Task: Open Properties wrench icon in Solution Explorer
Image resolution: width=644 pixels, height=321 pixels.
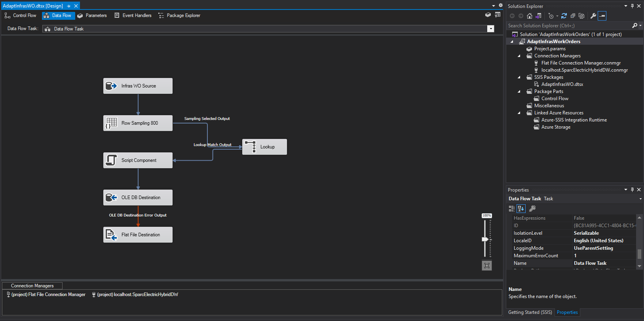Action: point(593,16)
